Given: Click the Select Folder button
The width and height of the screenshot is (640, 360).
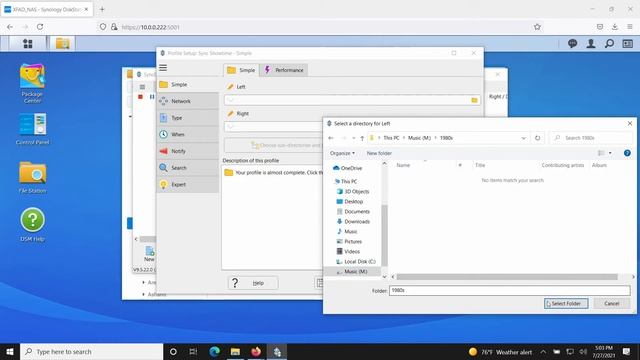Looking at the screenshot, I should point(566,303).
